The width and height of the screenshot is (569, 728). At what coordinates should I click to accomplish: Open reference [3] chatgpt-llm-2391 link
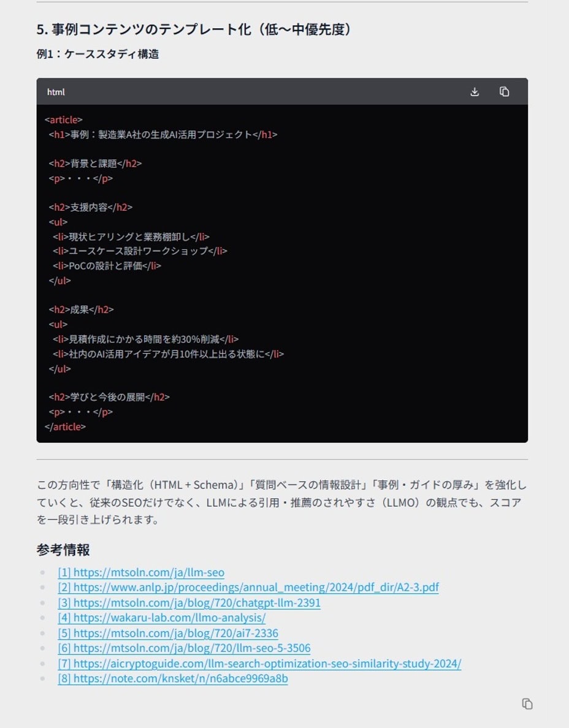(x=189, y=602)
